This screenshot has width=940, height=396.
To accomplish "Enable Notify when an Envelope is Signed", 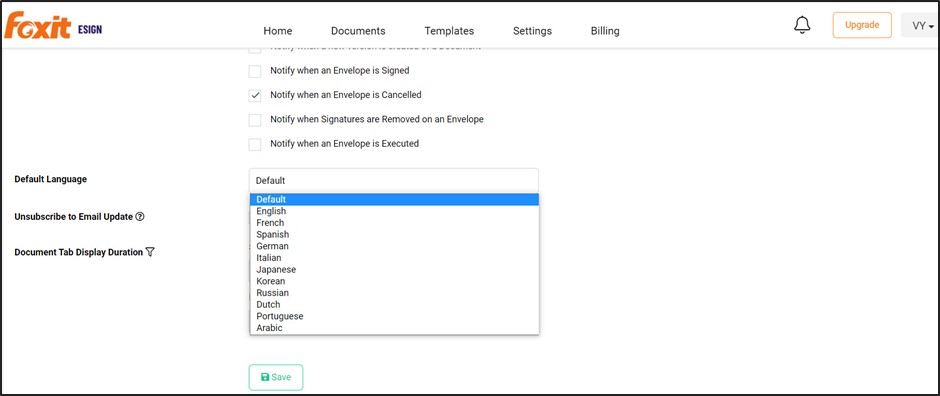I will 255,71.
